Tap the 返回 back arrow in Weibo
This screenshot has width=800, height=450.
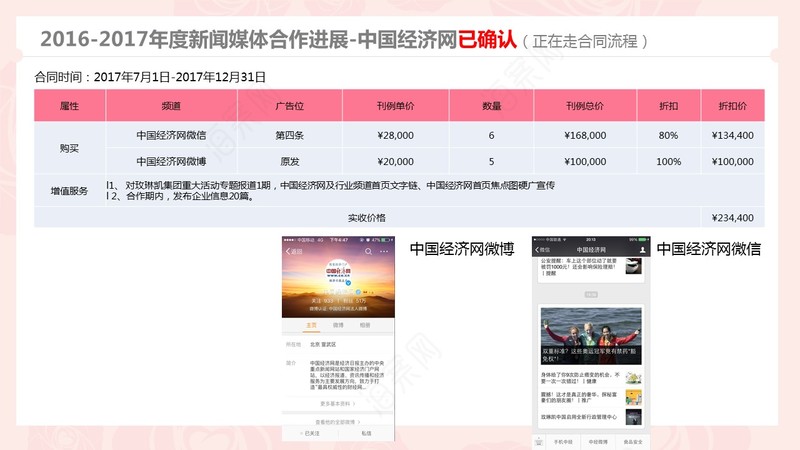pyautogui.click(x=294, y=252)
